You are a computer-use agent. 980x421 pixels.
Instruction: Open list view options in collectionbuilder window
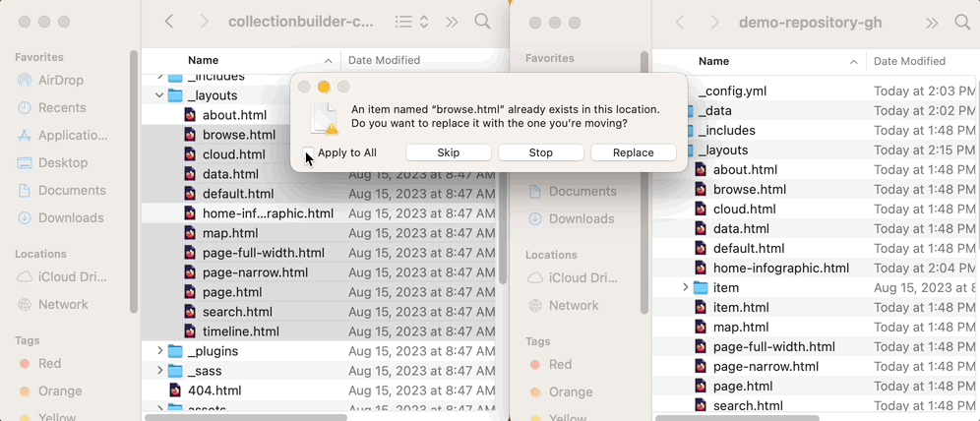point(411,22)
